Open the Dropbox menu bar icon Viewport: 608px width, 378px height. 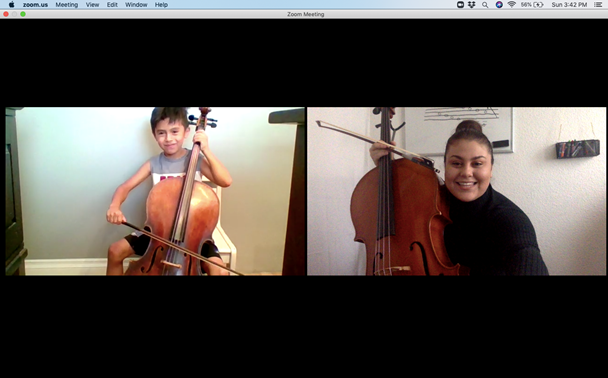click(472, 5)
